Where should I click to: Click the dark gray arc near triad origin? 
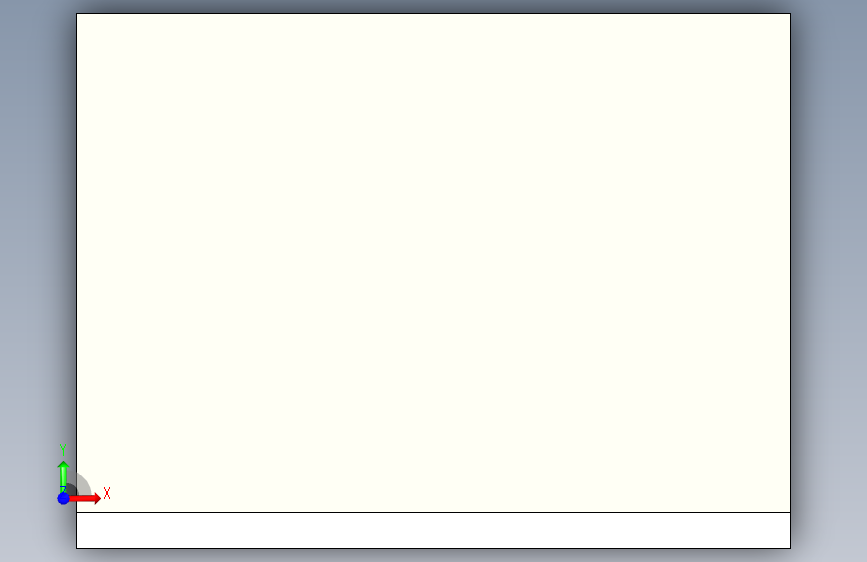click(72, 490)
